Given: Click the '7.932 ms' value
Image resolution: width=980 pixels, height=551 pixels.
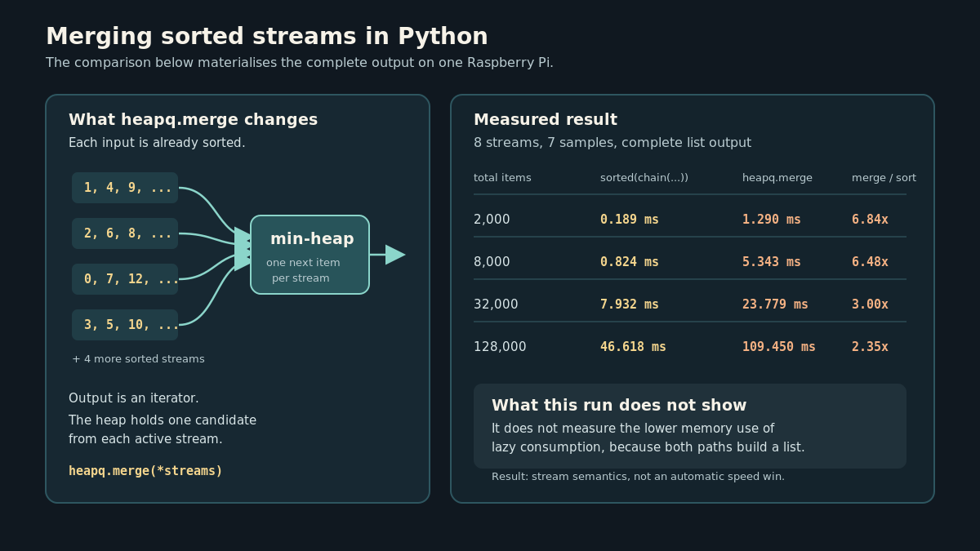Looking at the screenshot, I should [x=630, y=304].
